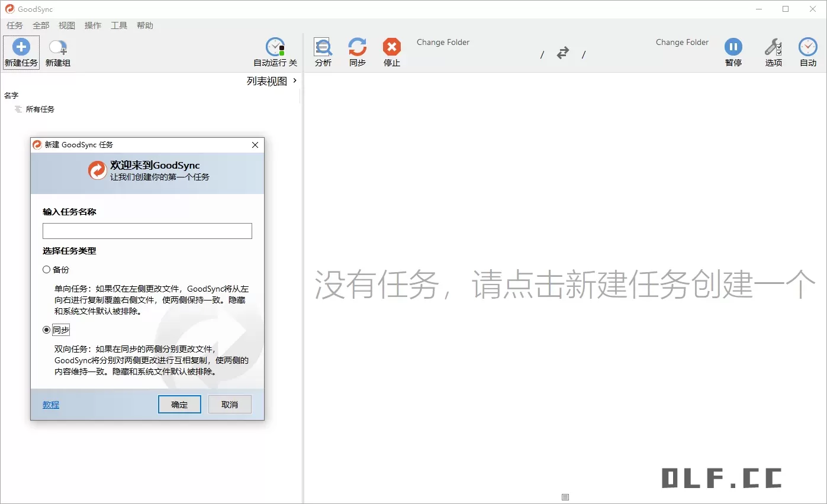Viewport: 827px width, 504px height.
Task: Click the task name input field
Action: coord(146,231)
